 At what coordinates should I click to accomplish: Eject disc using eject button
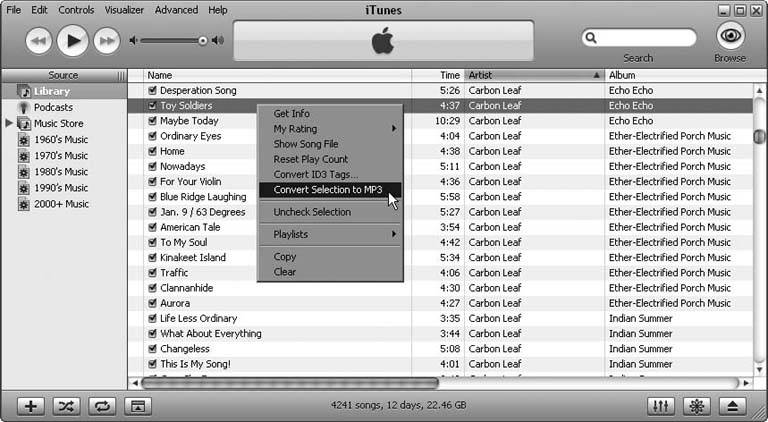732,406
